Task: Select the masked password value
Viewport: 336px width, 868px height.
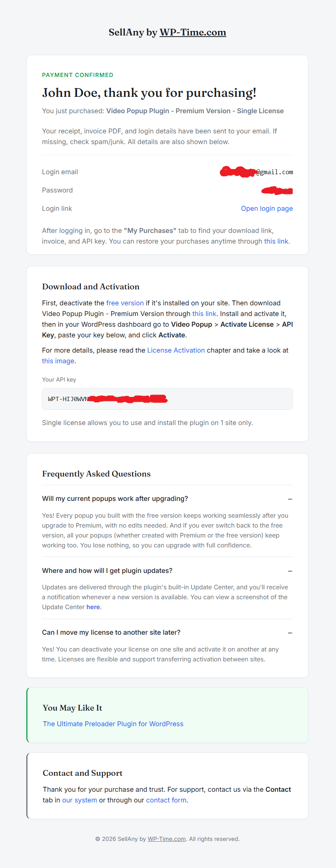Action: pos(277,190)
